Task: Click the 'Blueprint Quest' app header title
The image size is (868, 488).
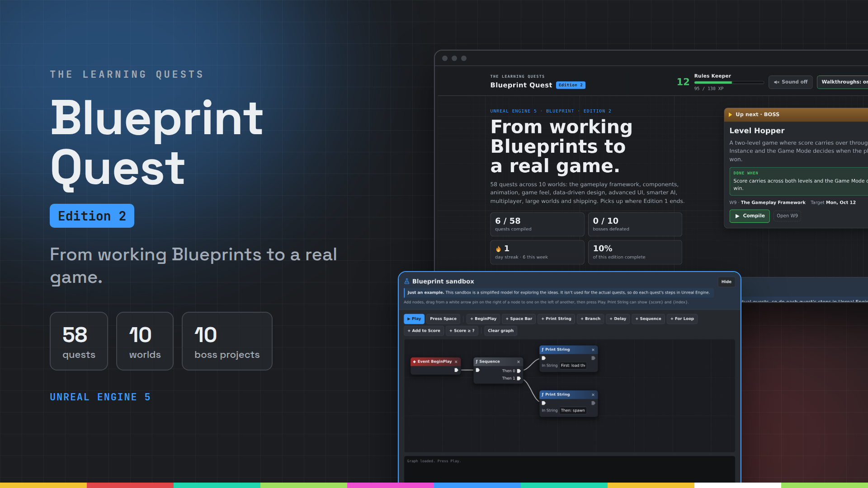Action: [x=521, y=85]
